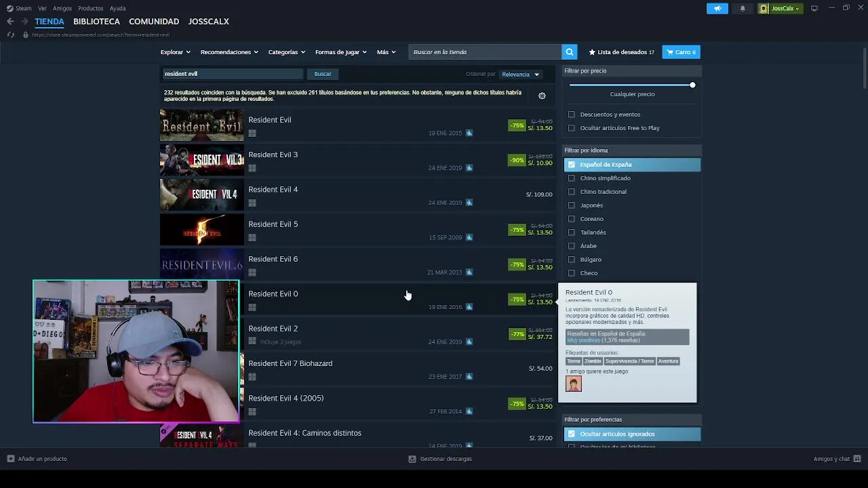The width and height of the screenshot is (868, 488).
Task: Click the Zombis tag in tooltip
Action: (593, 361)
